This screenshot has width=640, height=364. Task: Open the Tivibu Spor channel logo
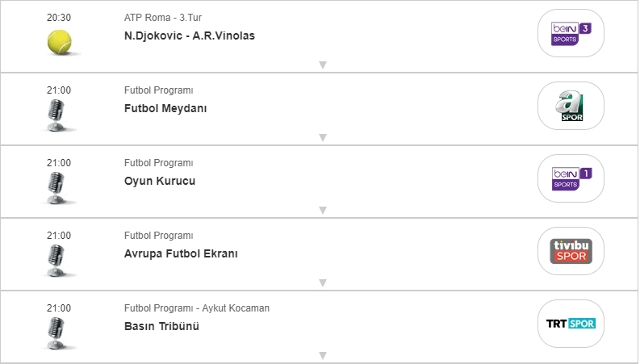571,251
